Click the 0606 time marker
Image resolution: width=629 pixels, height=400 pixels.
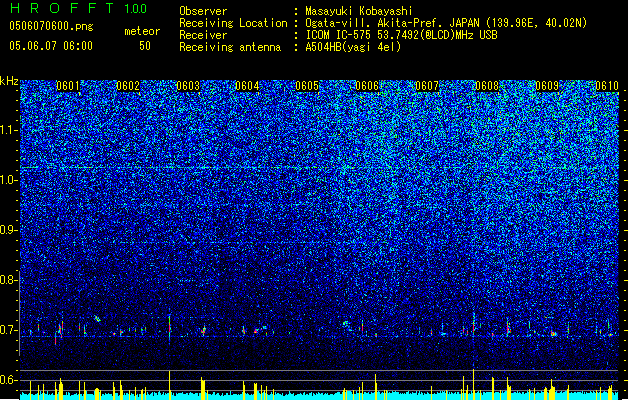click(x=367, y=86)
